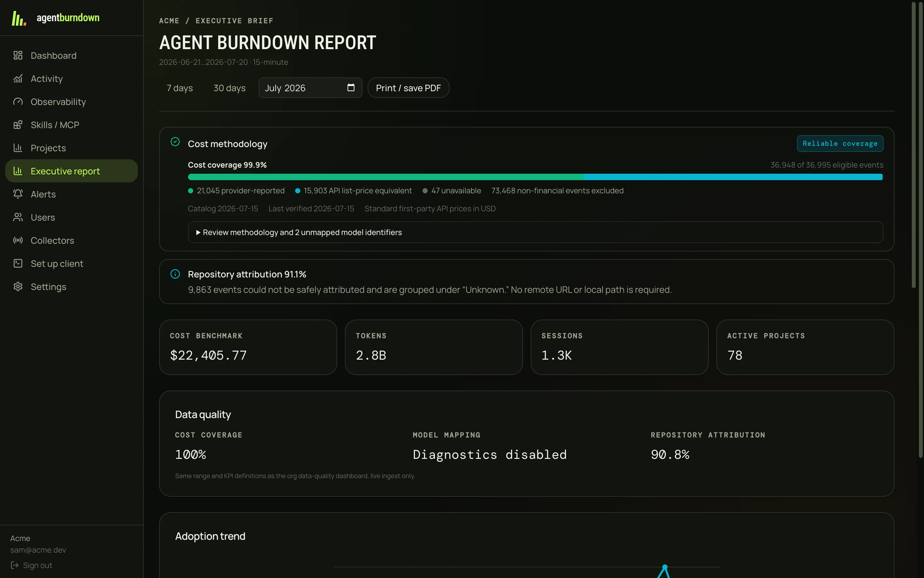Click 'Last verified 2026-07-15' text

tap(311, 208)
